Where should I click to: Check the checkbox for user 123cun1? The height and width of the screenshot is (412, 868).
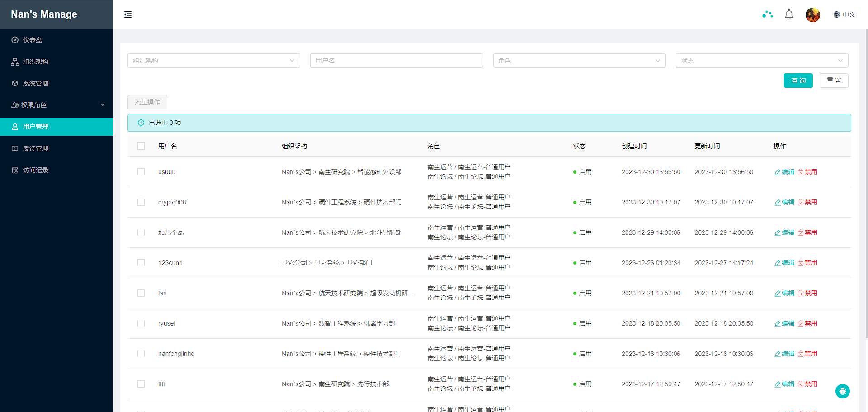(141, 263)
